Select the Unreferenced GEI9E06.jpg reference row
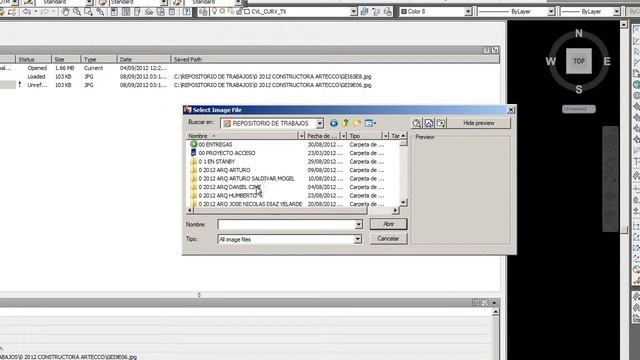 (x=249, y=85)
